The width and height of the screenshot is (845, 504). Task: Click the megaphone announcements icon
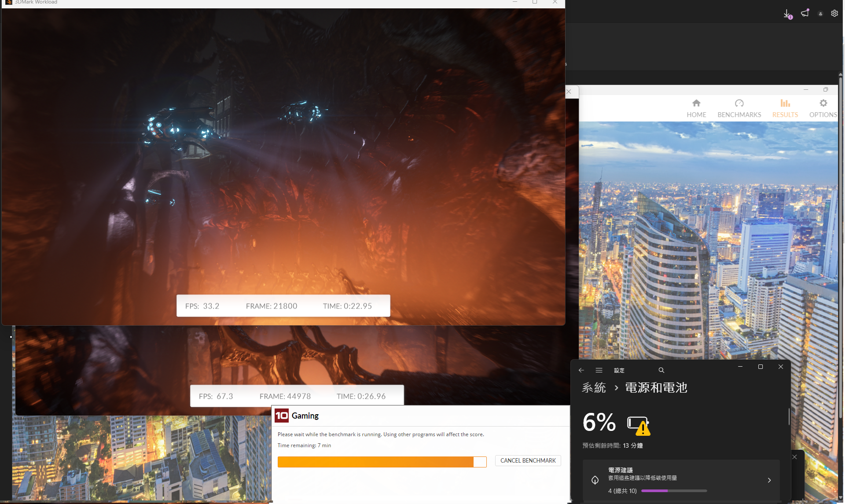[x=805, y=13]
